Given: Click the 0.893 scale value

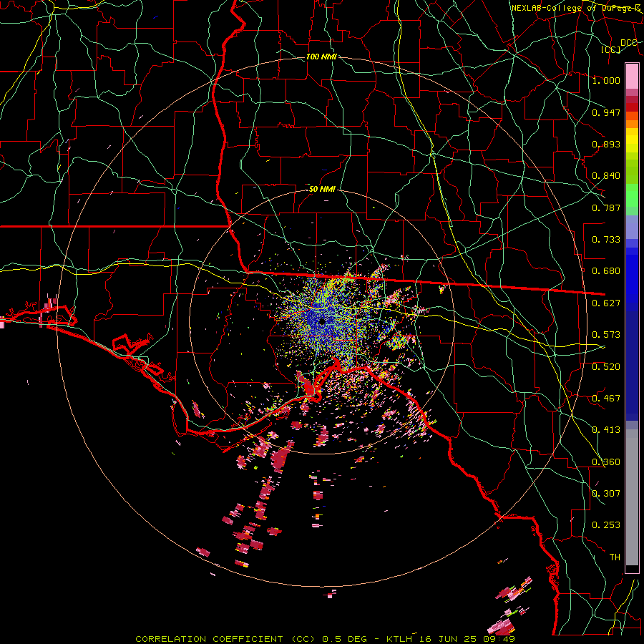Looking at the screenshot, I should 606,144.
